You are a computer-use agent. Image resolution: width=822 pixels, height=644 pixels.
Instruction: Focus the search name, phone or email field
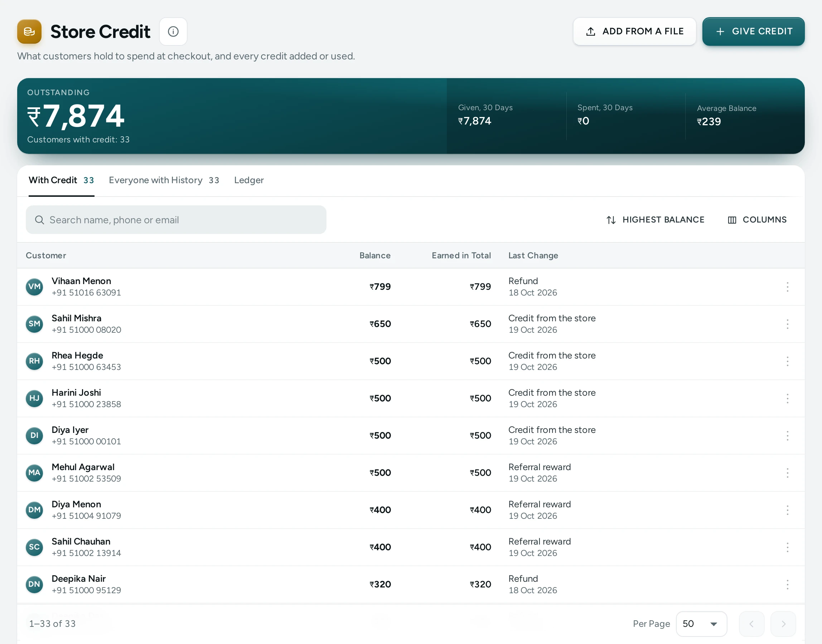(x=176, y=220)
